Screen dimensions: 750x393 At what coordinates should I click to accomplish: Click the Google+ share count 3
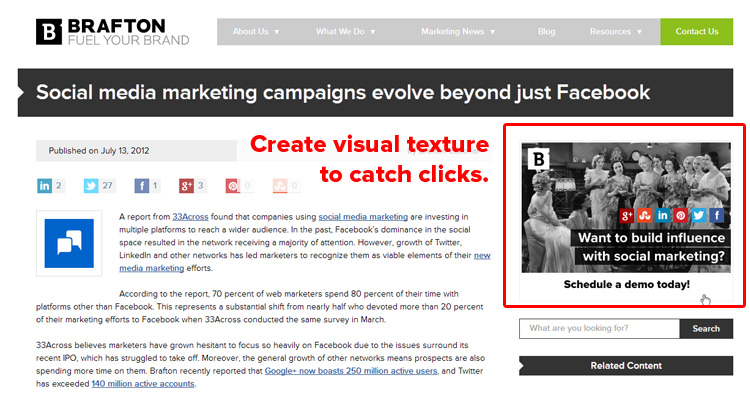[200, 186]
